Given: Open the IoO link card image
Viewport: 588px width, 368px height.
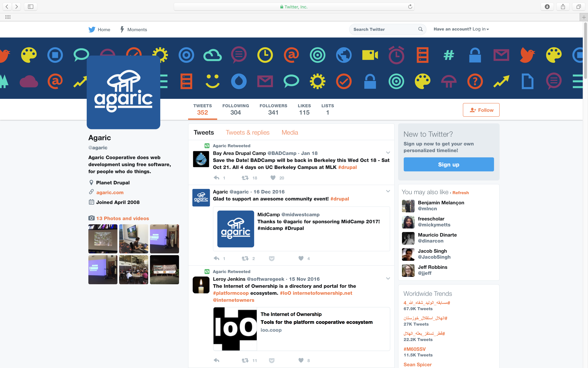Looking at the screenshot, I should [235, 329].
